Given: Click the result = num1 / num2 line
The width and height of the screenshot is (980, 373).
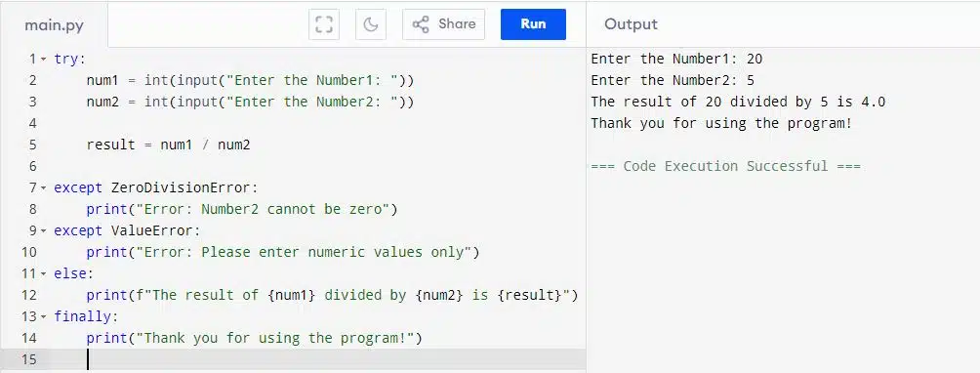Looking at the screenshot, I should (168, 145).
